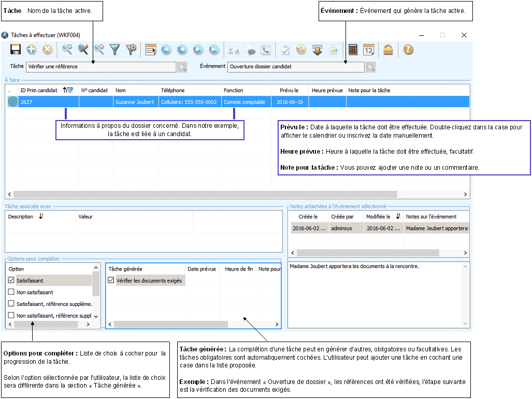The height and width of the screenshot is (399, 532).
Task: Jump to the last record
Action: coord(214,50)
